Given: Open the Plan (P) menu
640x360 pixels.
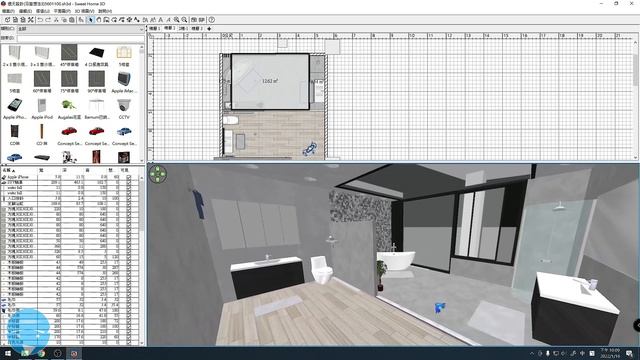Looking at the screenshot, I should pyautogui.click(x=62, y=11).
